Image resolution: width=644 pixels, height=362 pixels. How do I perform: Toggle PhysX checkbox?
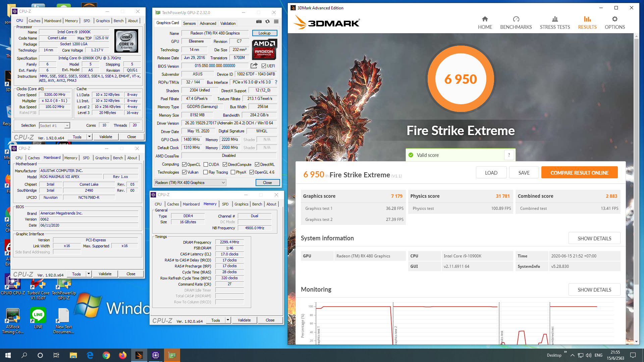pos(233,172)
